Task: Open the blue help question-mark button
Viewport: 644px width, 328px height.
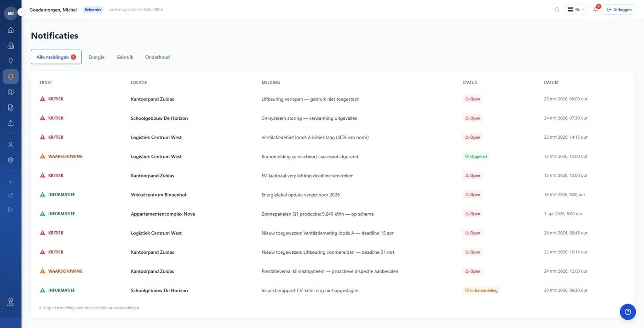Action: click(627, 312)
